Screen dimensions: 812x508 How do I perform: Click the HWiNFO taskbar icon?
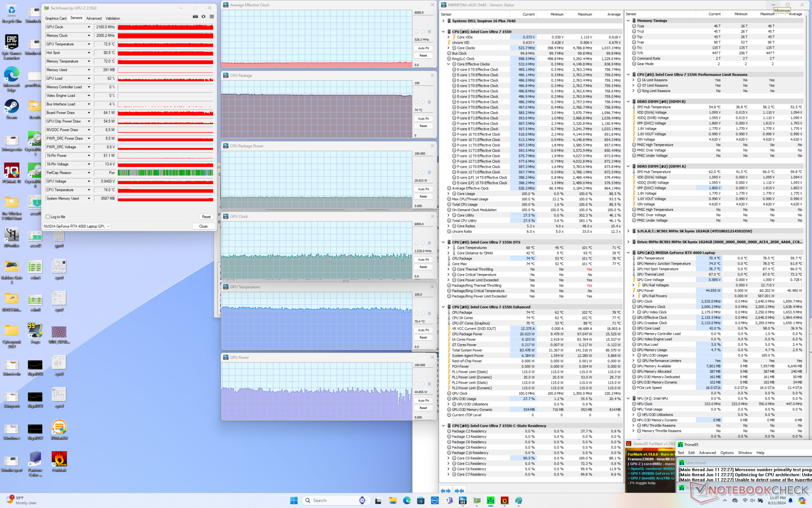coord(463,501)
